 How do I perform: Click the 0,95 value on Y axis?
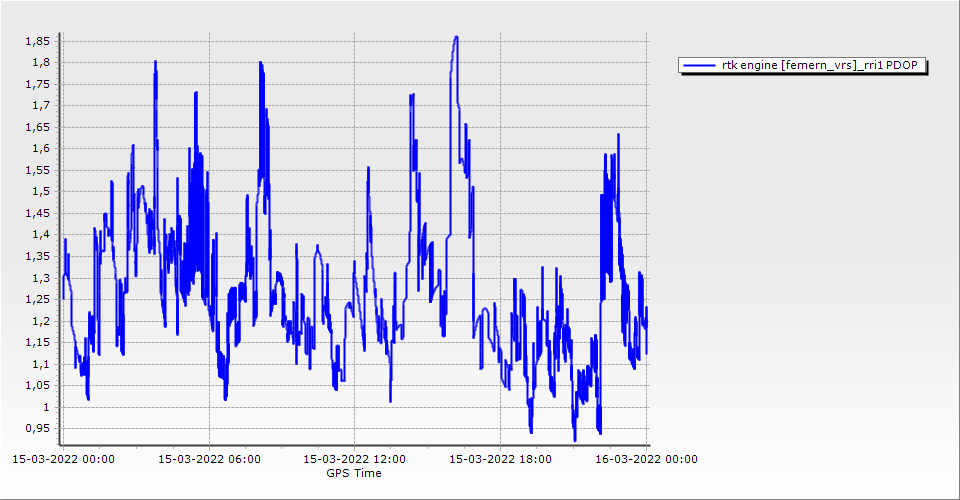point(37,429)
